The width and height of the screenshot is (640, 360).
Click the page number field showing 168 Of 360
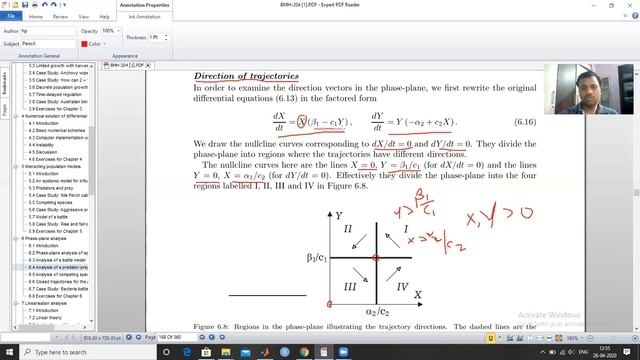177,338
